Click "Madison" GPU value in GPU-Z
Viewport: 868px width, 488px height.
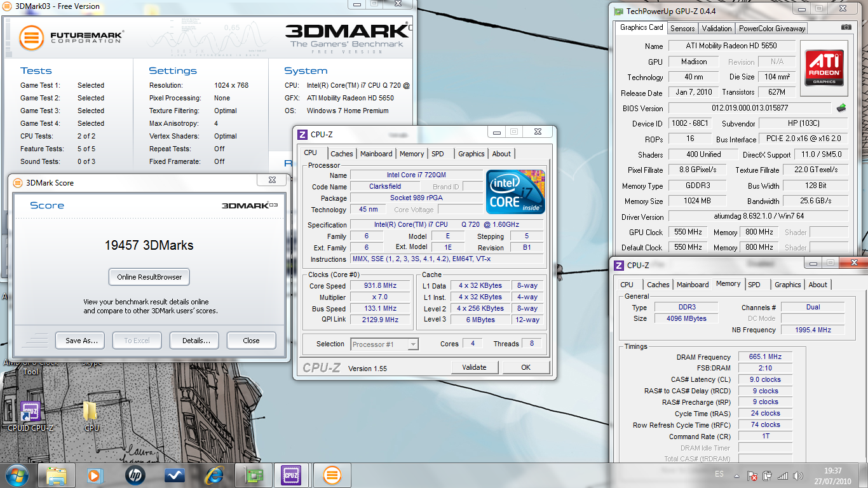tap(693, 62)
